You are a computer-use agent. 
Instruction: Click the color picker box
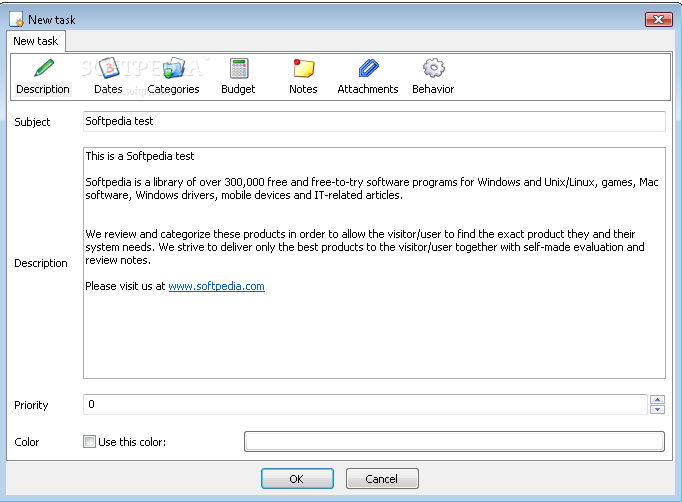point(454,442)
